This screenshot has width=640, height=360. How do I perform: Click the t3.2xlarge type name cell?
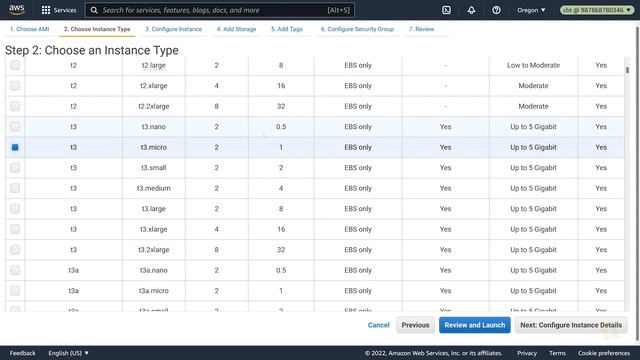point(153,250)
